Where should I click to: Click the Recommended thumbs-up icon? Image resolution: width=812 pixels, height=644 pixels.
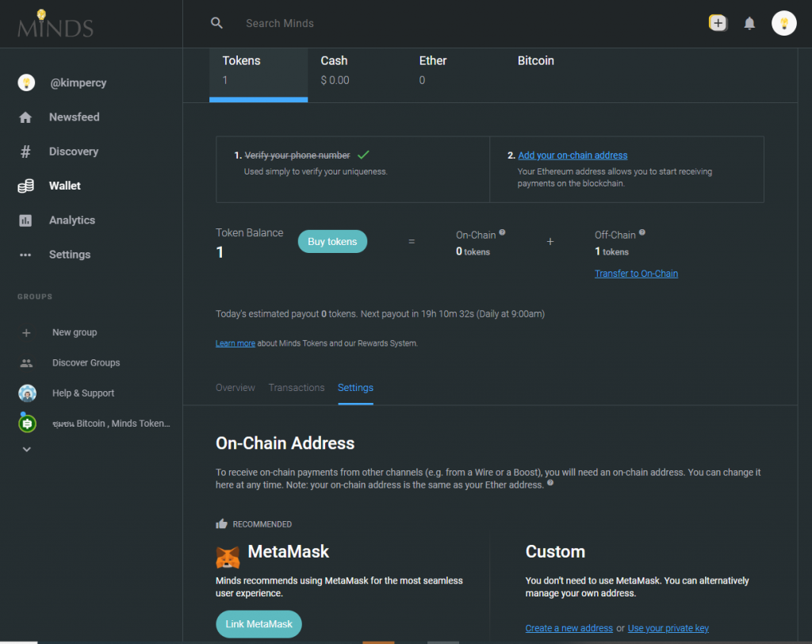point(222,523)
